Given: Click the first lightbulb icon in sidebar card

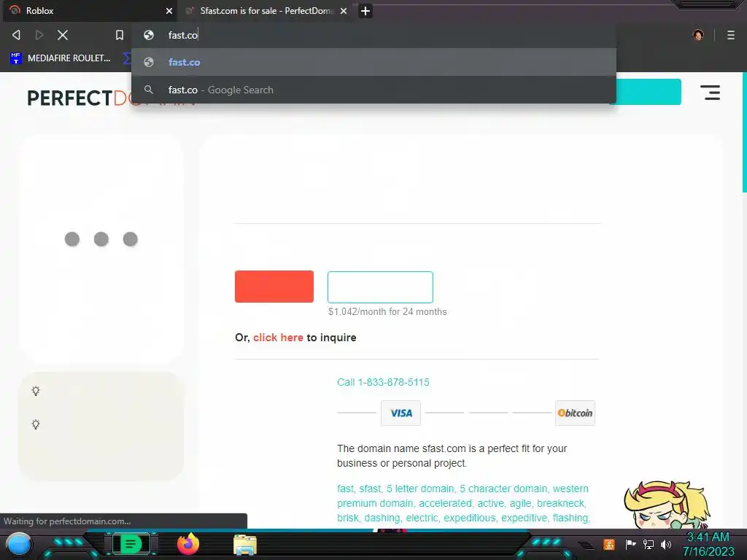Looking at the screenshot, I should coord(36,391).
